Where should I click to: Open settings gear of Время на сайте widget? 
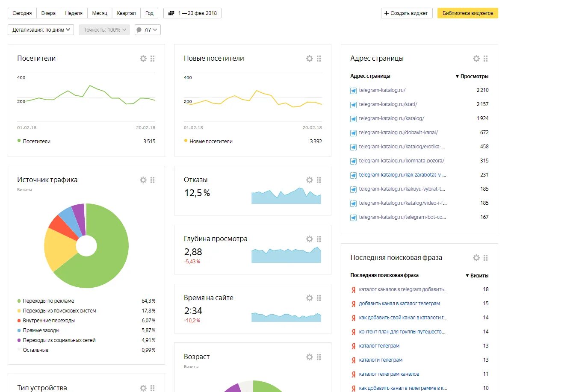[x=310, y=298]
